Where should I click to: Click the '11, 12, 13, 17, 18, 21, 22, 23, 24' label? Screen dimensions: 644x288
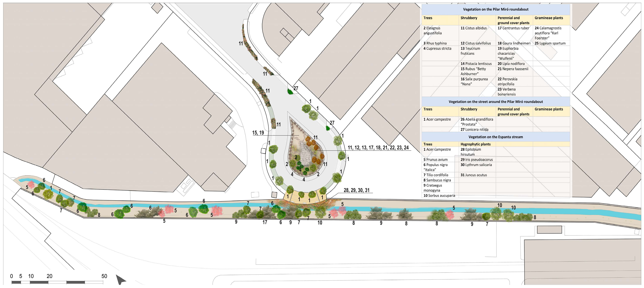pyautogui.click(x=378, y=148)
